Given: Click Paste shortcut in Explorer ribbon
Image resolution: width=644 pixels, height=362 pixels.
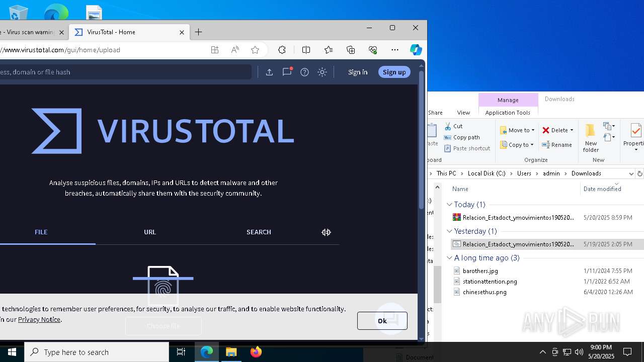Looking at the screenshot, I should [x=467, y=148].
